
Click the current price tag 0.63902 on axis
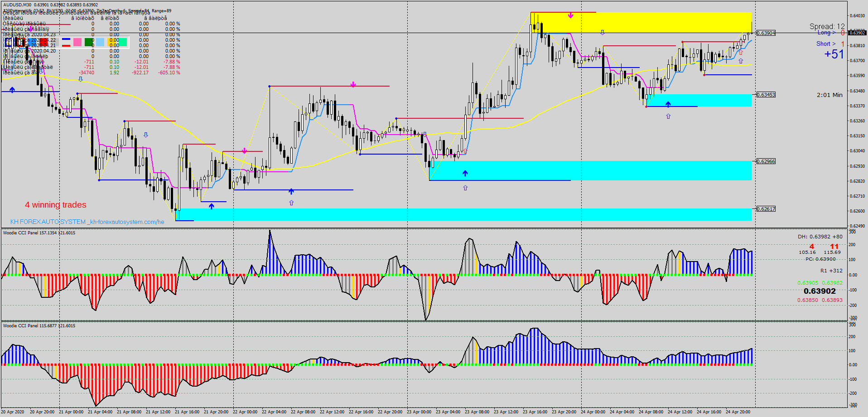coord(857,33)
